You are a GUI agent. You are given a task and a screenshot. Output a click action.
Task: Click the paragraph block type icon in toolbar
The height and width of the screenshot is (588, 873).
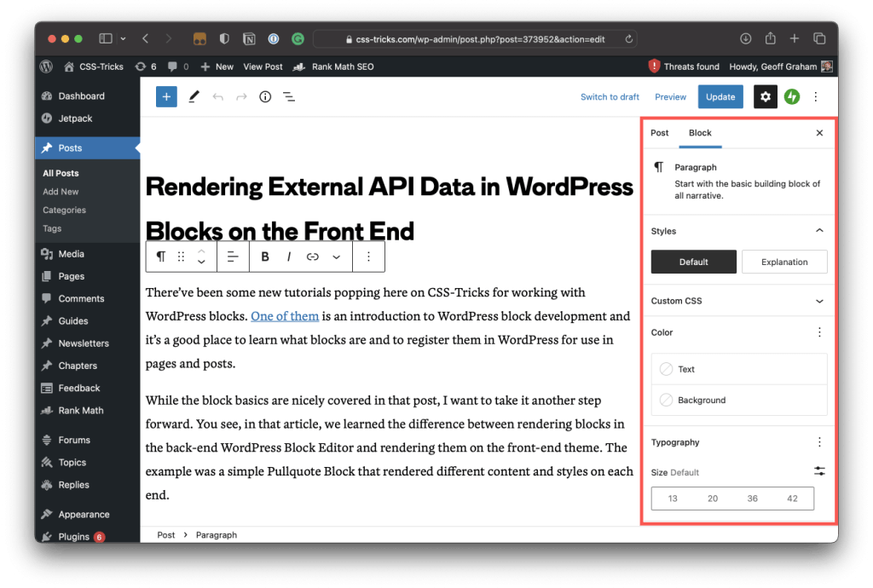point(161,257)
